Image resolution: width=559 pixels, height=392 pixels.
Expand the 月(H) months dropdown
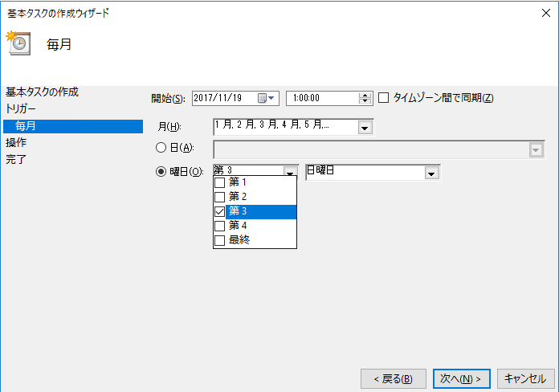pos(365,128)
